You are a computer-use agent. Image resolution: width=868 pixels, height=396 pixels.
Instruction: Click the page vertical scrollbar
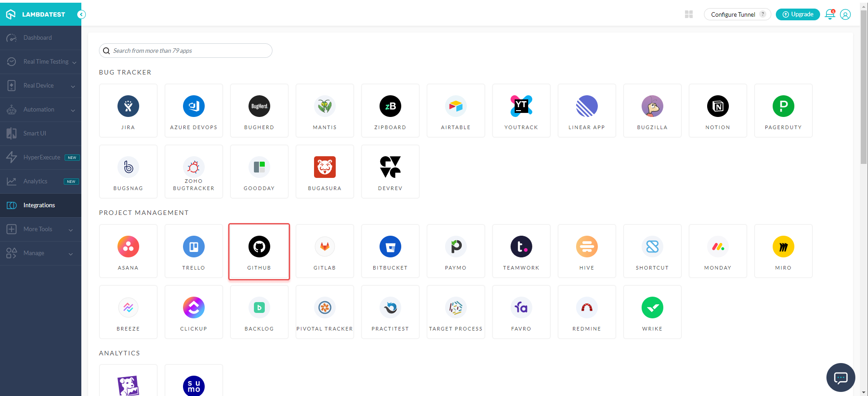(864, 88)
